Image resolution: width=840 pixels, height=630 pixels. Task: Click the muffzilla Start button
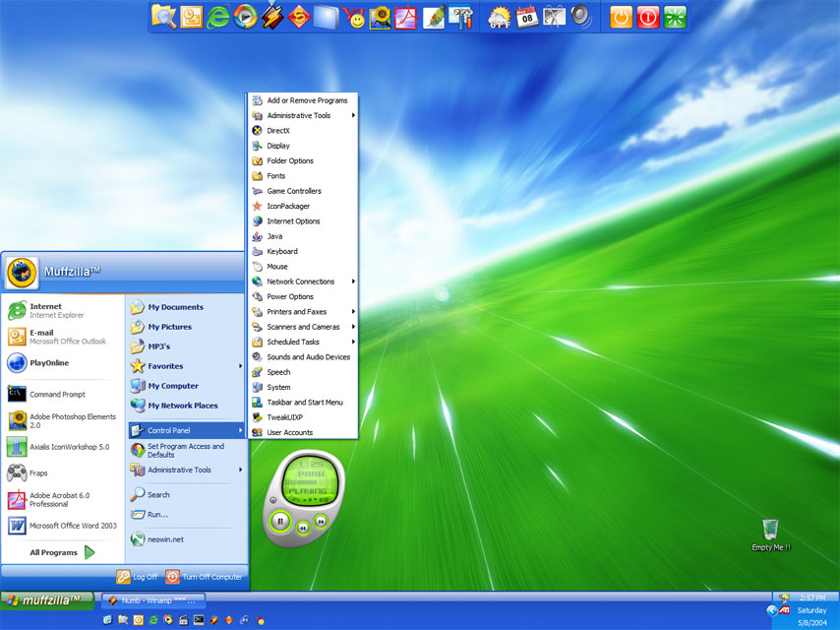click(46, 599)
